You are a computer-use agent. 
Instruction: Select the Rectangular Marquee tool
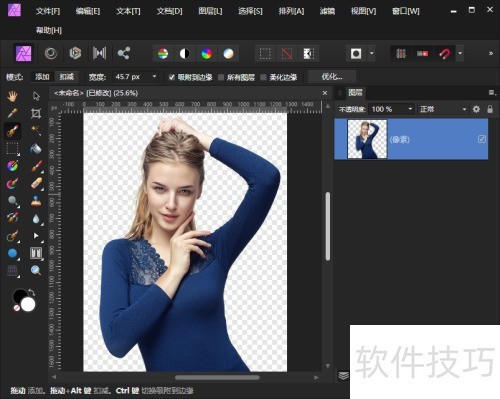(12, 149)
